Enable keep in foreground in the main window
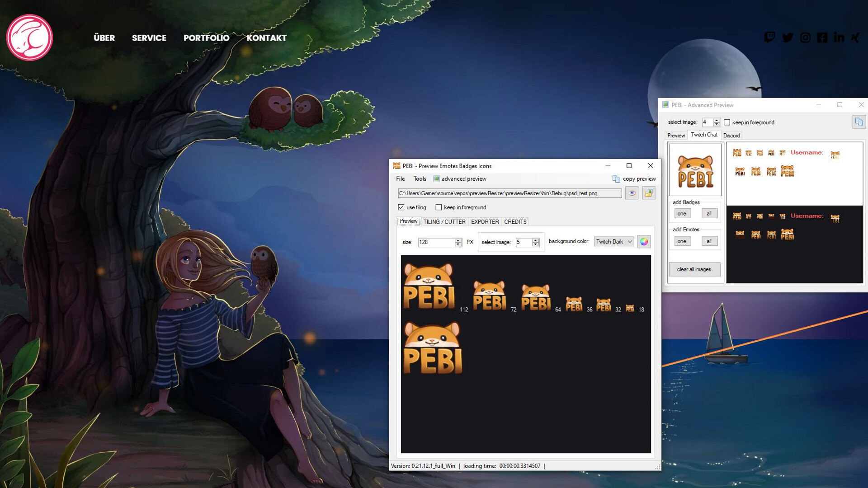The height and width of the screenshot is (488, 868). click(439, 207)
